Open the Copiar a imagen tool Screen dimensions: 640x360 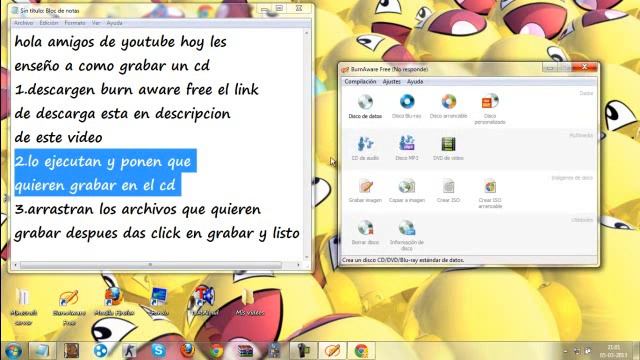click(407, 191)
